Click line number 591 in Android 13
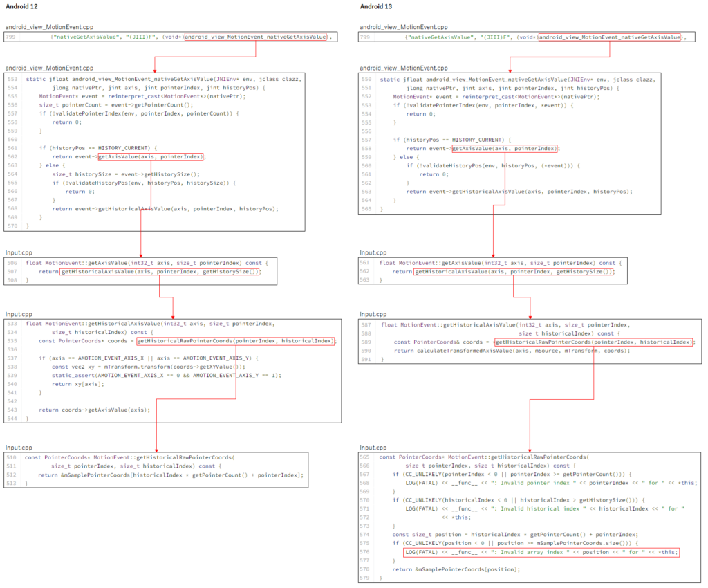 [x=366, y=359]
